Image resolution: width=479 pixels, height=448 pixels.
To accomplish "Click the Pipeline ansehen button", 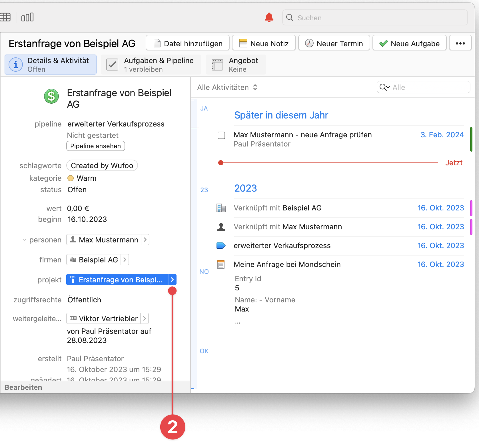I will [96, 146].
